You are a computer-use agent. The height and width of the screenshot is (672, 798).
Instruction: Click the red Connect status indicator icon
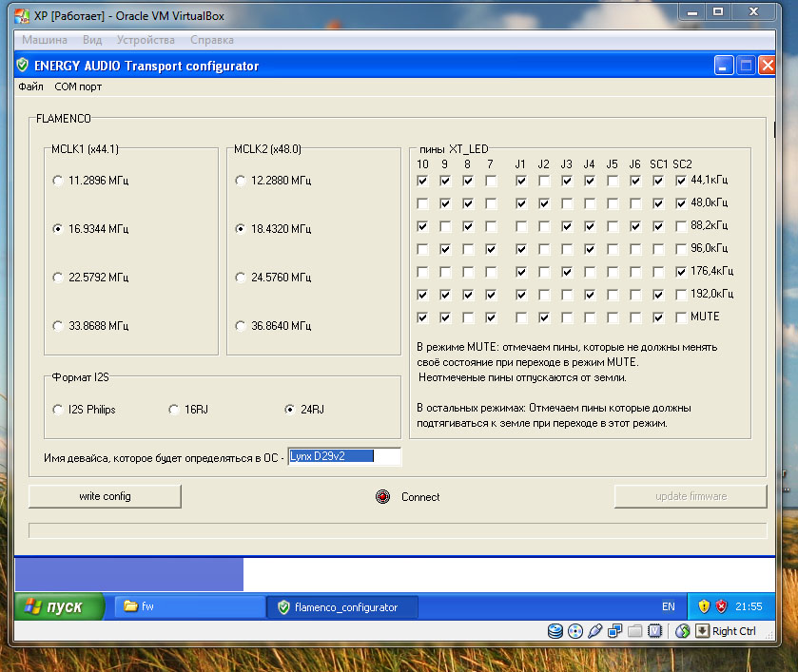382,496
